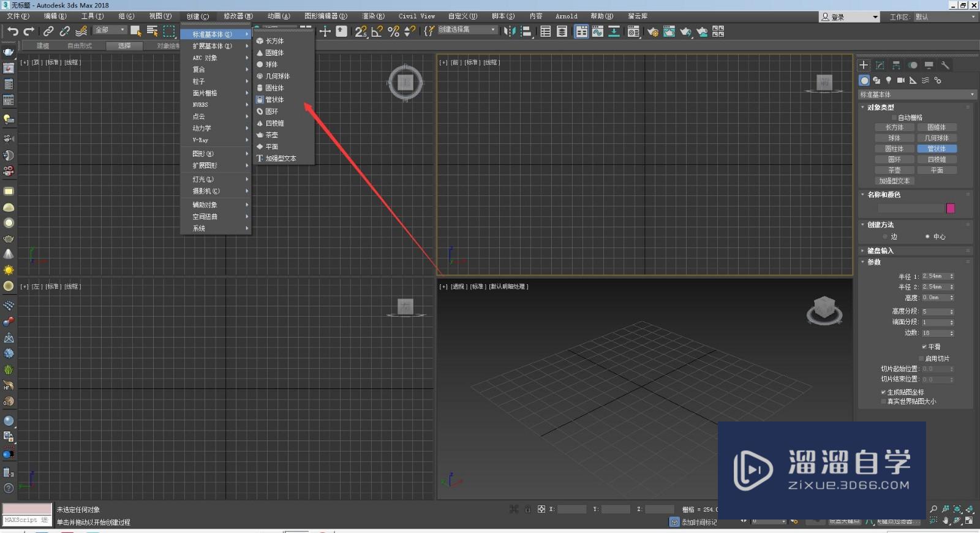Click the Redo arrow in toolbar
Image resolution: width=980 pixels, height=533 pixels.
point(28,31)
